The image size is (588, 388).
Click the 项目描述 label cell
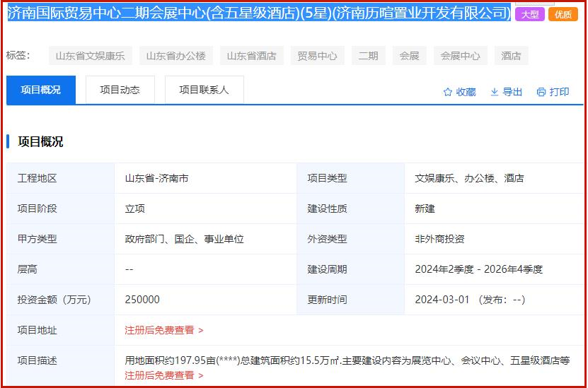tap(60, 366)
